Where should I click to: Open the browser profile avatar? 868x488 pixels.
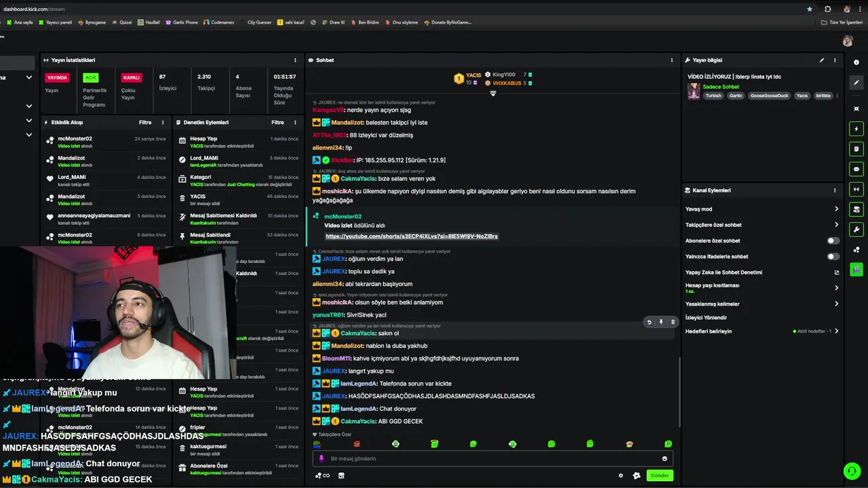tap(847, 9)
